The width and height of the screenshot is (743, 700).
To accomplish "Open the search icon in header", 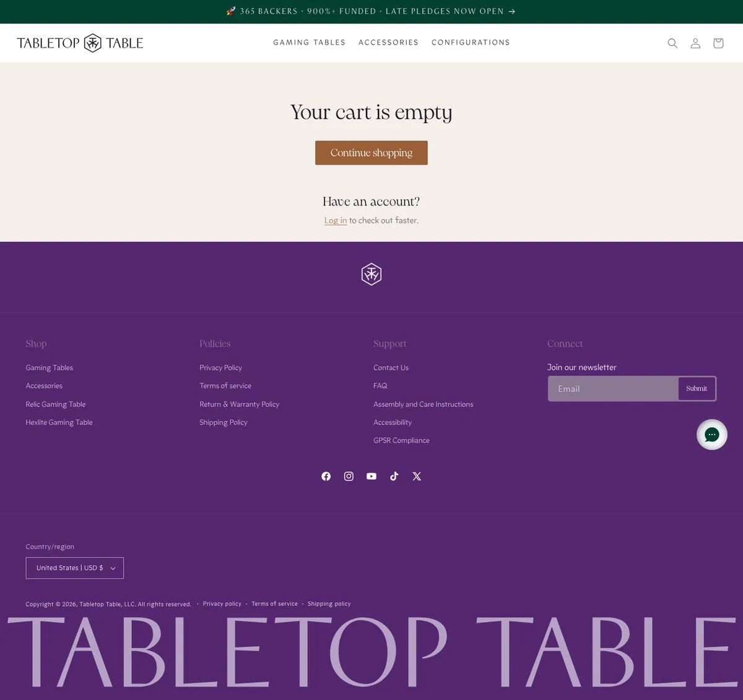I will click(x=672, y=43).
